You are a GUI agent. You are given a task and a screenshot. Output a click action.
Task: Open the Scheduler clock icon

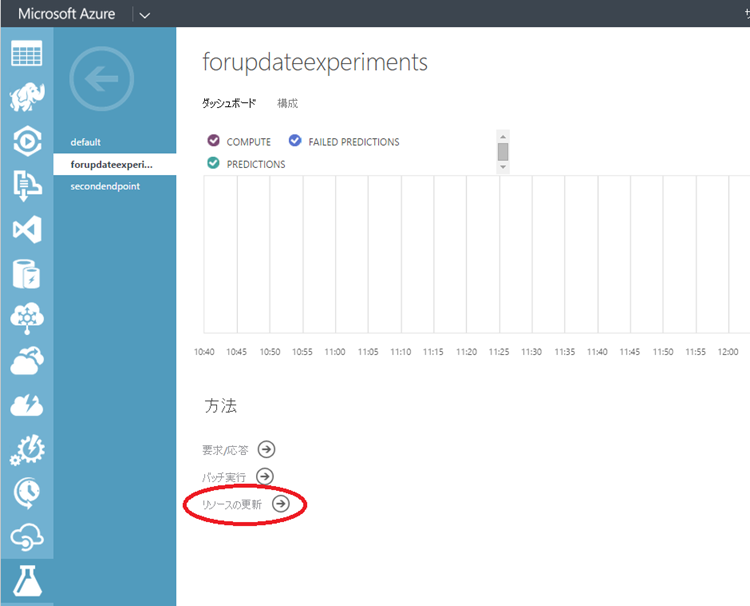27,493
